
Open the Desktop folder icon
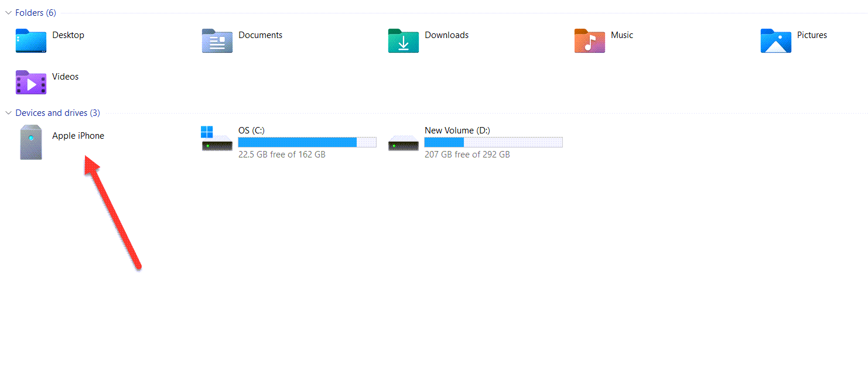click(30, 41)
